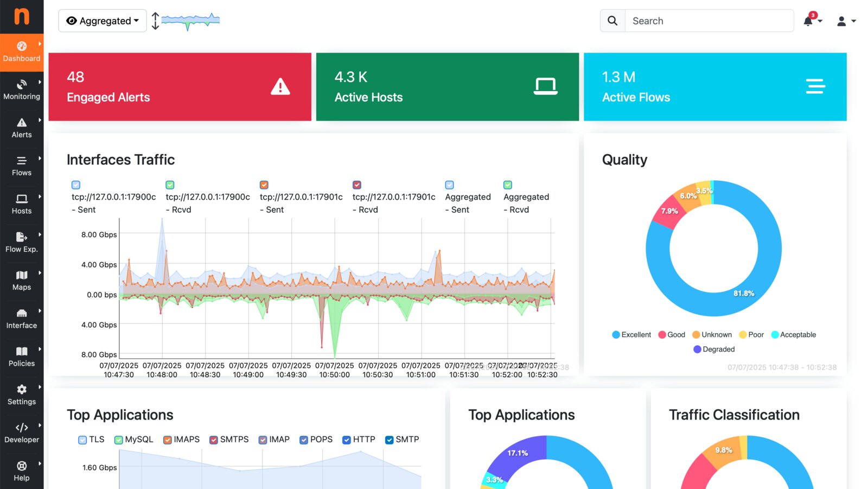Click the Interfaces Traffic heading
The image size is (868, 489).
121,160
